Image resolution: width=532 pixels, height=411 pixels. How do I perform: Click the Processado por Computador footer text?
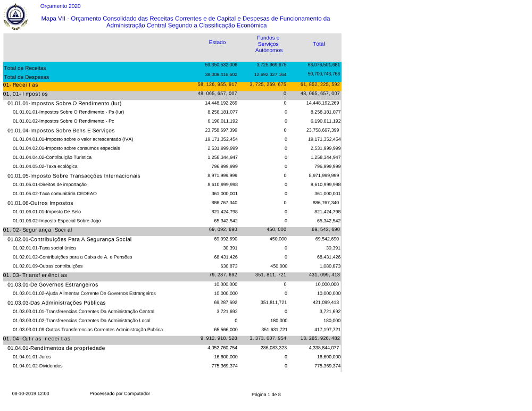click(x=120, y=393)
